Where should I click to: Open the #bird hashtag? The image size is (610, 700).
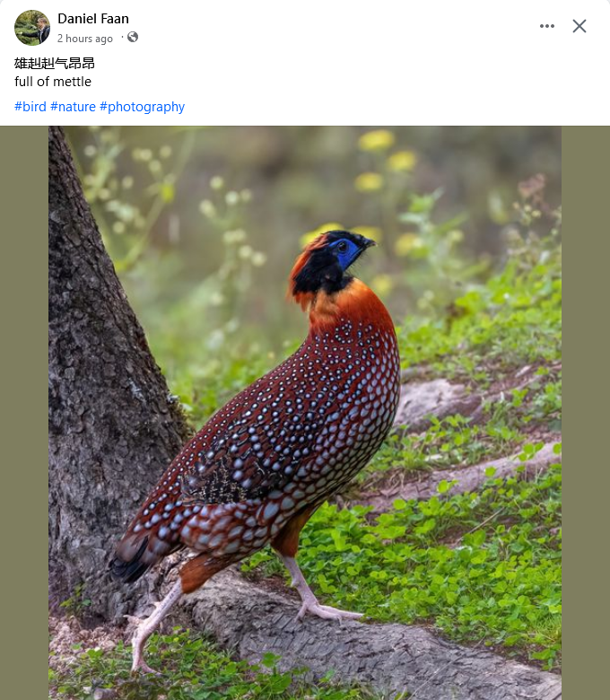(x=30, y=107)
